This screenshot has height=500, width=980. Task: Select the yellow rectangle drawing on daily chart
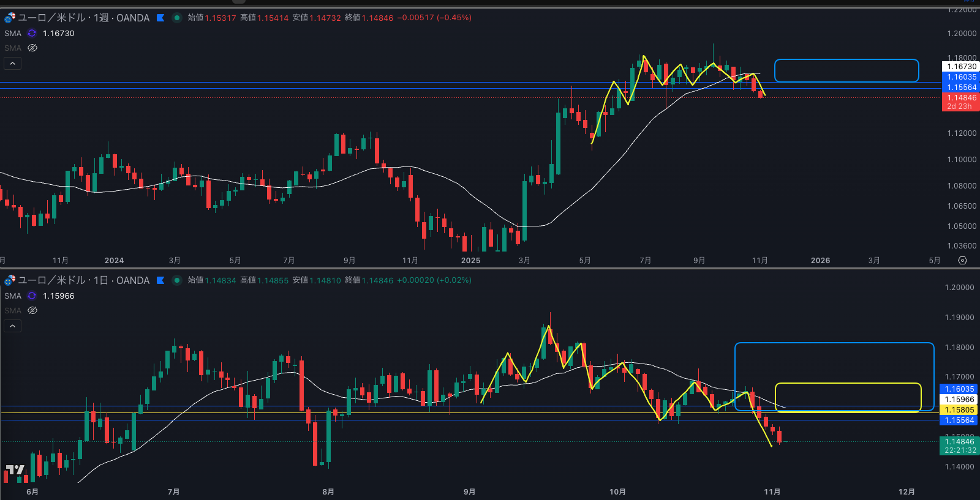(848, 384)
